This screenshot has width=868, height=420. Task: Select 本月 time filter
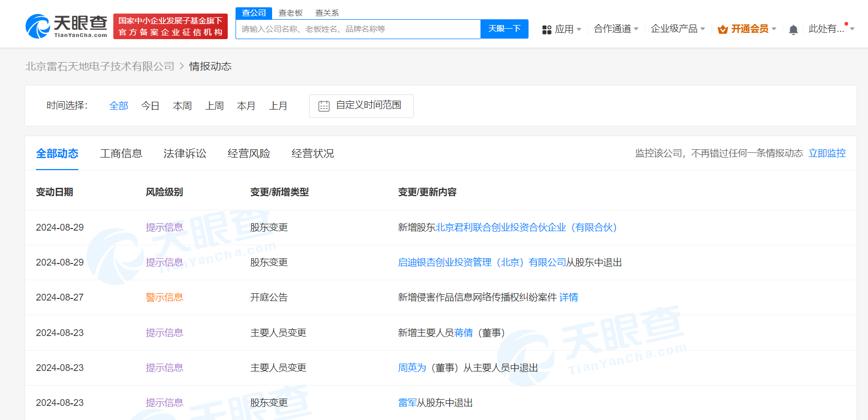coord(246,106)
